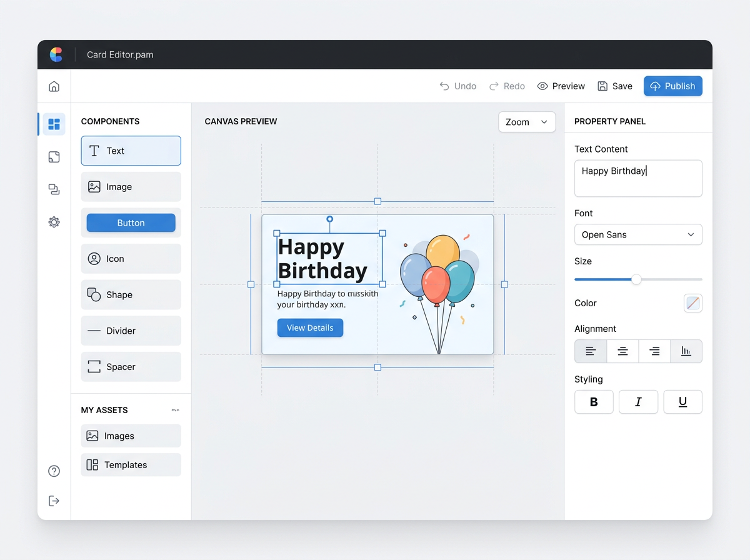
Task: Click the Card Editor.pam title
Action: pyautogui.click(x=120, y=54)
